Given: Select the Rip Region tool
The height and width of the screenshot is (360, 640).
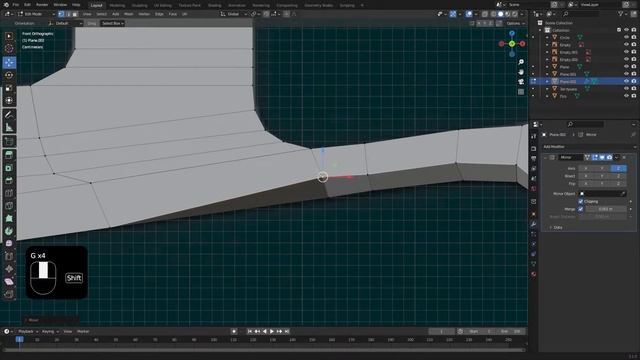Looking at the screenshot, I should 9,294.
